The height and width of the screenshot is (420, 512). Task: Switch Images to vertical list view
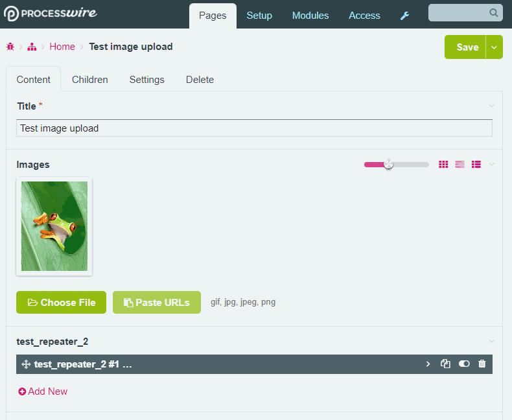476,164
